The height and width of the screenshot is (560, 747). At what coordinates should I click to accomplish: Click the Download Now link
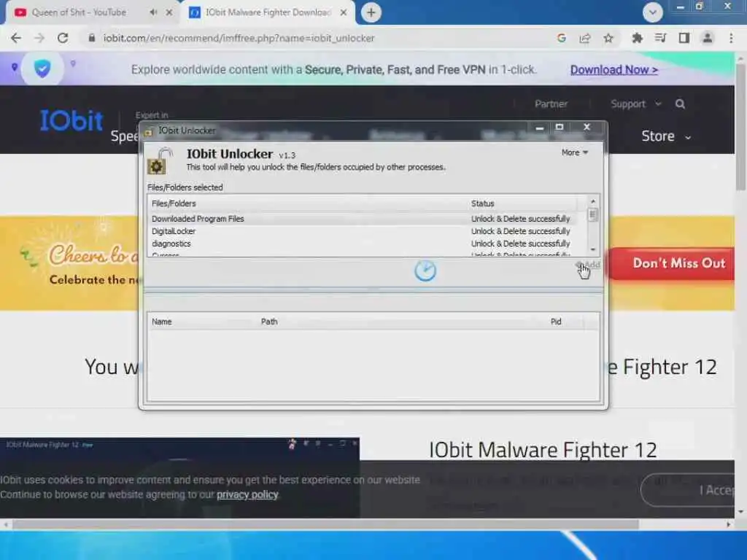(614, 69)
